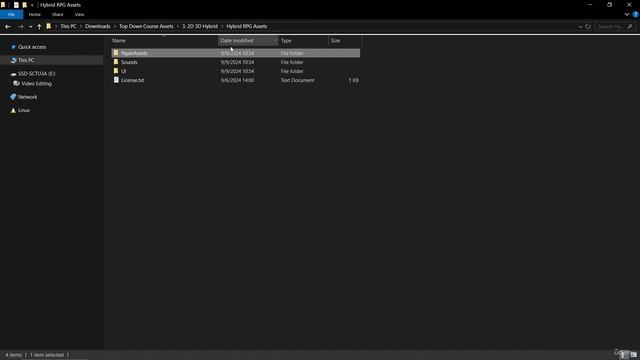This screenshot has height=360, width=640.
Task: Click the Sounds folder icon
Action: [116, 62]
